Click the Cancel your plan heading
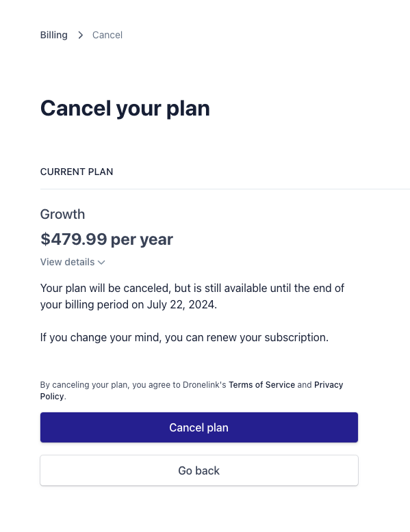410x532 pixels. [125, 109]
